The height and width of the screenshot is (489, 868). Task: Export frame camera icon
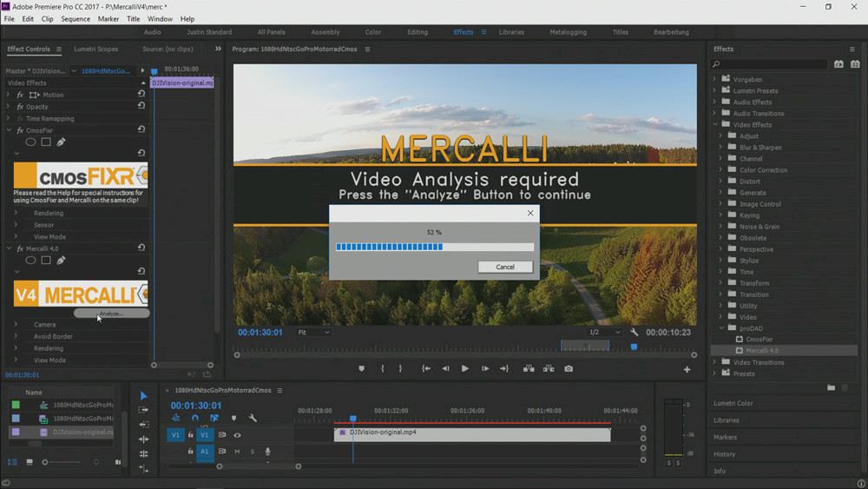pos(569,368)
